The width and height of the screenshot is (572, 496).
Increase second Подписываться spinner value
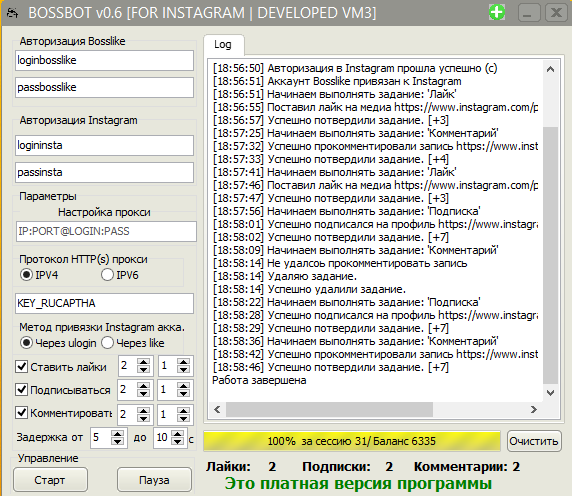[x=183, y=386]
